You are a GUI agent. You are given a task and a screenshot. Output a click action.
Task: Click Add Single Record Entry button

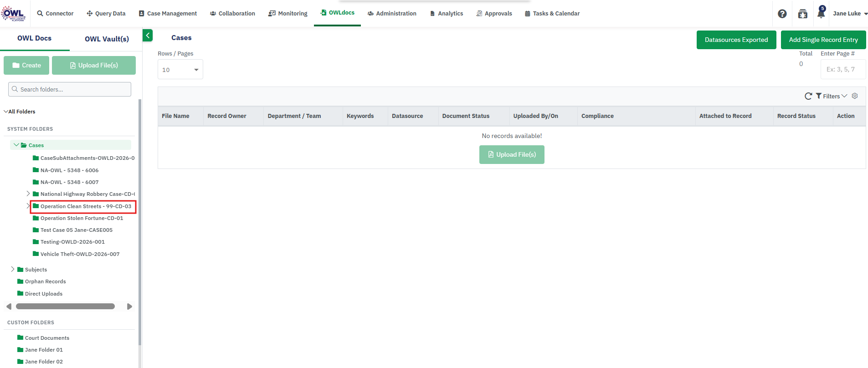pyautogui.click(x=823, y=40)
